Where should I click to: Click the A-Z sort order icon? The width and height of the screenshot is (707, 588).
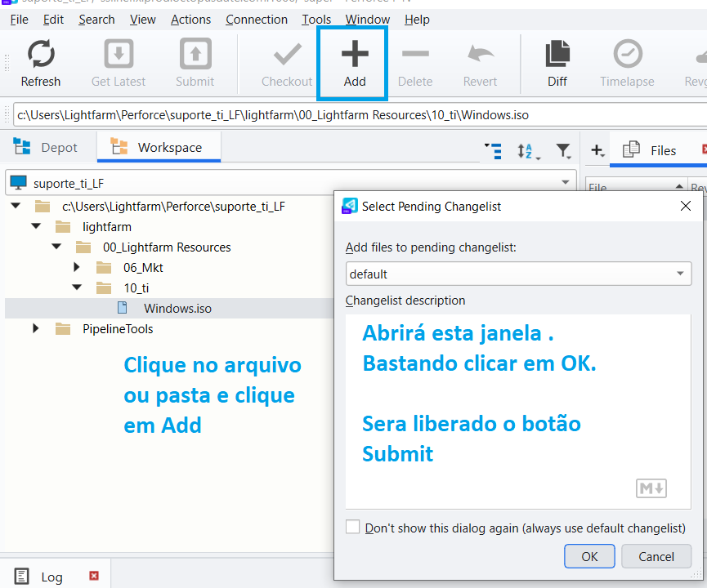coord(527,151)
